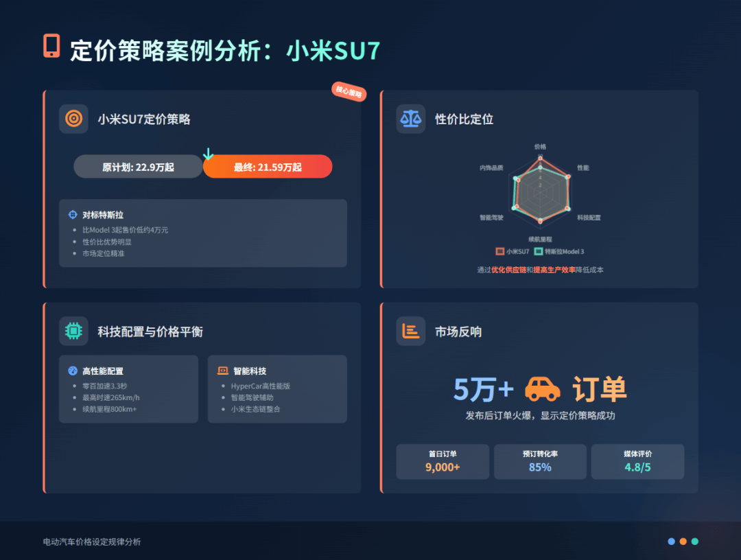
Task: Click the 预订转化率 85% stat card
Action: tap(540, 462)
